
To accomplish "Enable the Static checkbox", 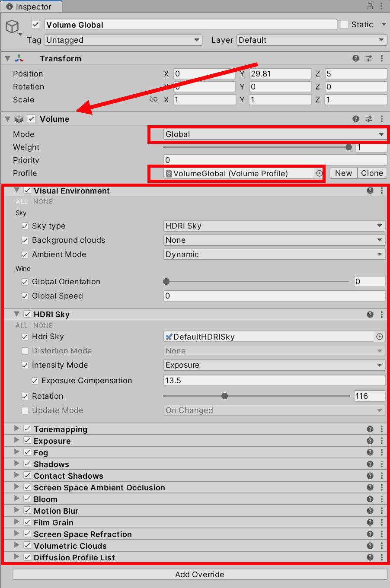I will pyautogui.click(x=344, y=25).
